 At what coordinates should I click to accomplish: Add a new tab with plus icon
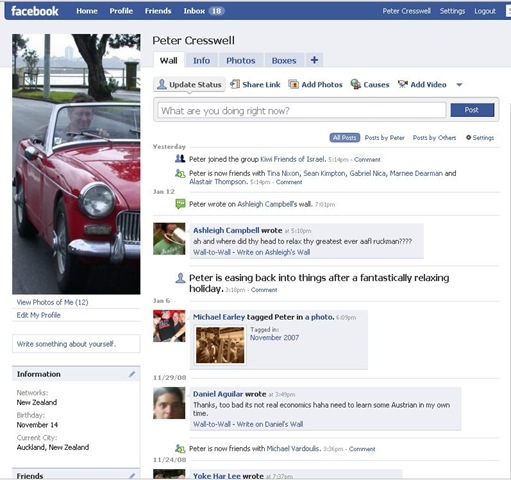[314, 60]
